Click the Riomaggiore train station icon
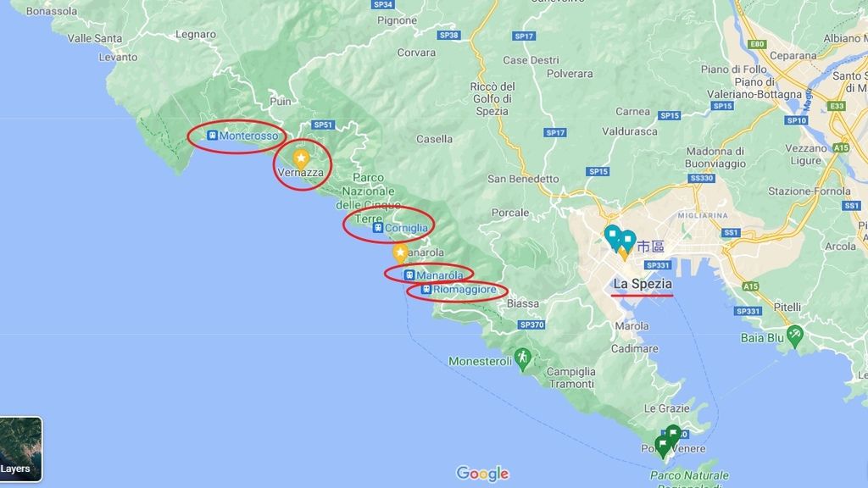Viewport: 868px width, 488px height. tap(426, 290)
